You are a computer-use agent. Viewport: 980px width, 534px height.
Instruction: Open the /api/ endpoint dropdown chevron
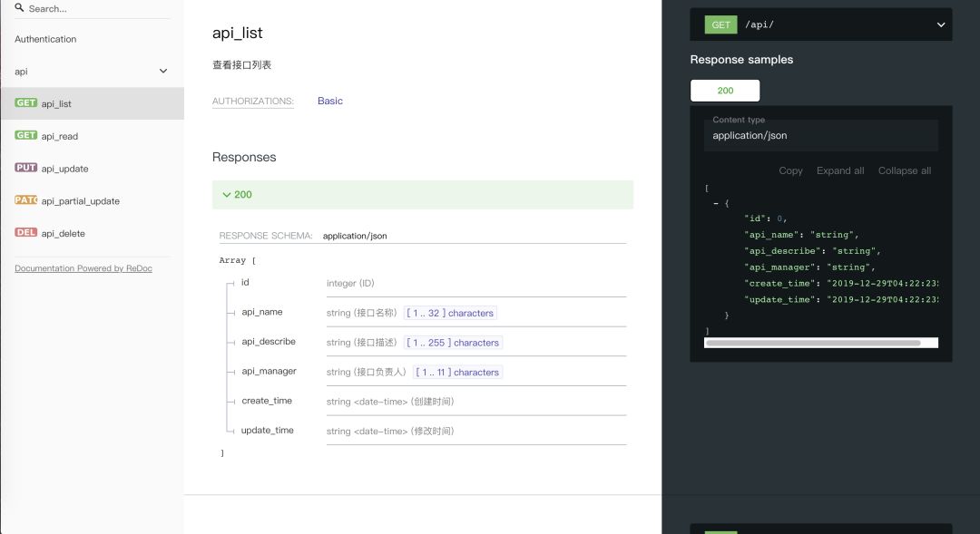pyautogui.click(x=941, y=24)
